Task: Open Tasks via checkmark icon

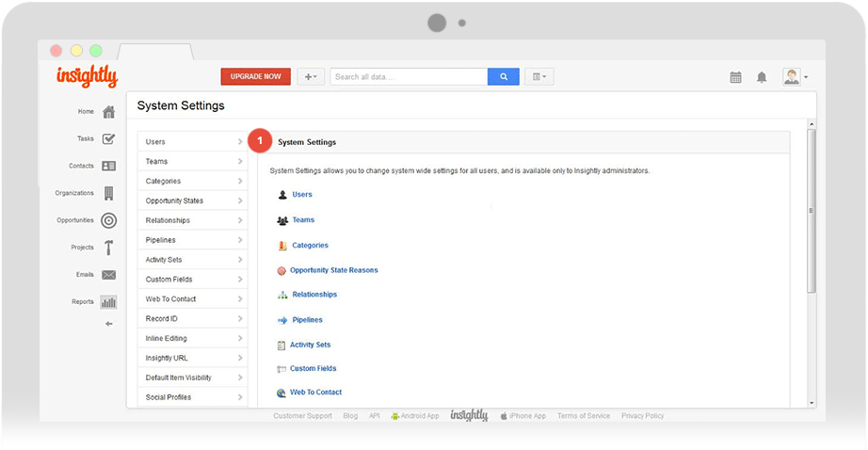Action: point(109,139)
